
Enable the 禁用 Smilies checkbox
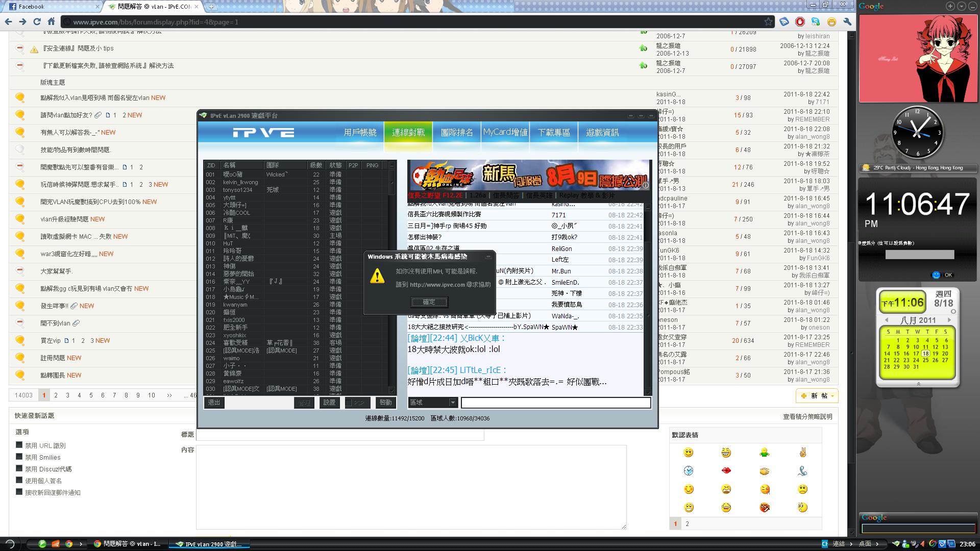click(x=19, y=457)
